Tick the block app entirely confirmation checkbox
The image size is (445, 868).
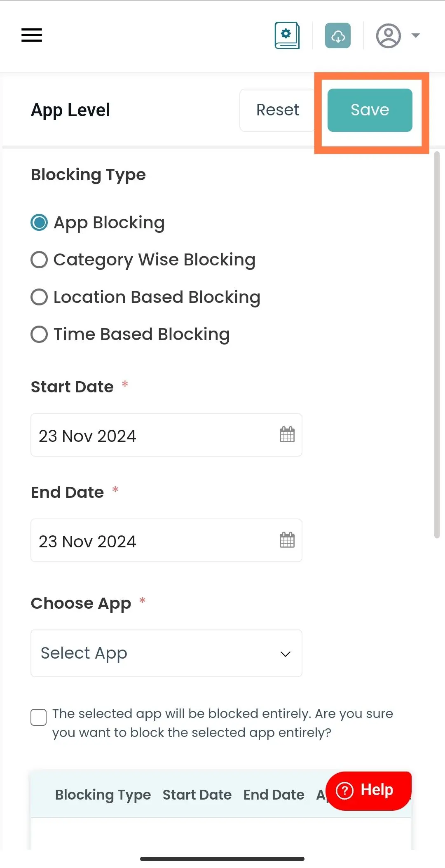[38, 717]
